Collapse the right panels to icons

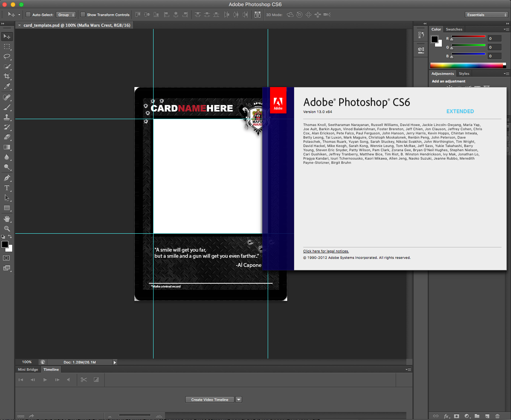coord(507,24)
